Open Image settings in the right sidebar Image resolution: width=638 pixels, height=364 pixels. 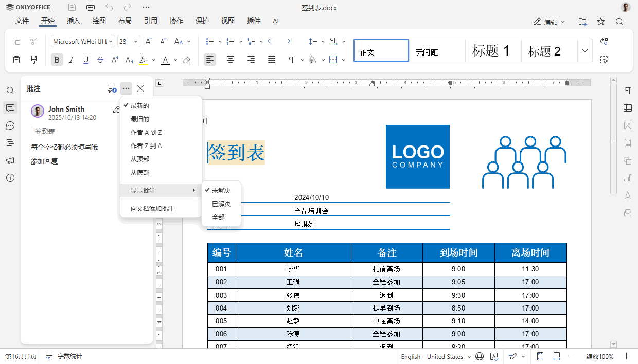[x=628, y=125]
